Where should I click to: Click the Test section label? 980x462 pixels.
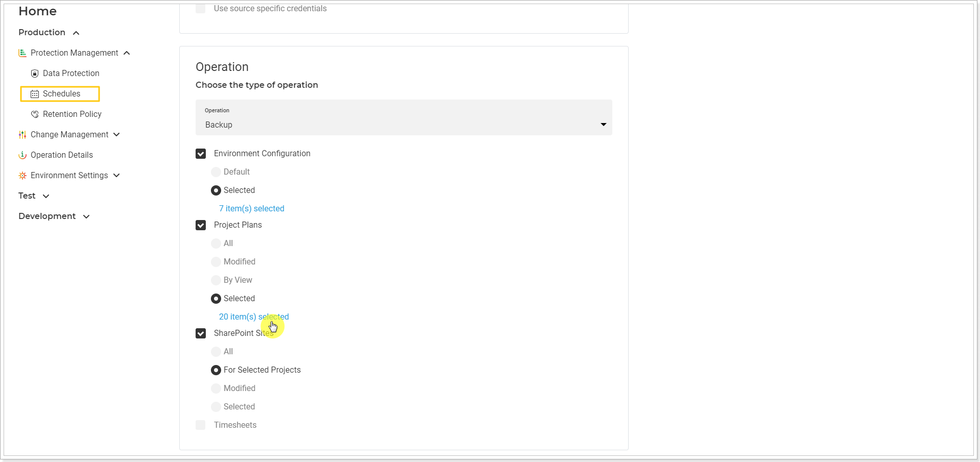click(x=27, y=196)
